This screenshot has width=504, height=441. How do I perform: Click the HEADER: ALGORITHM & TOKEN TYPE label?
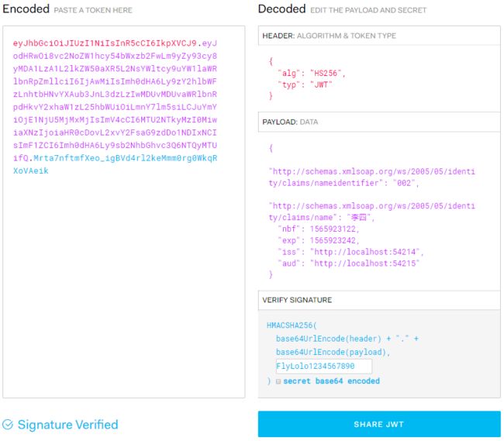coord(329,36)
